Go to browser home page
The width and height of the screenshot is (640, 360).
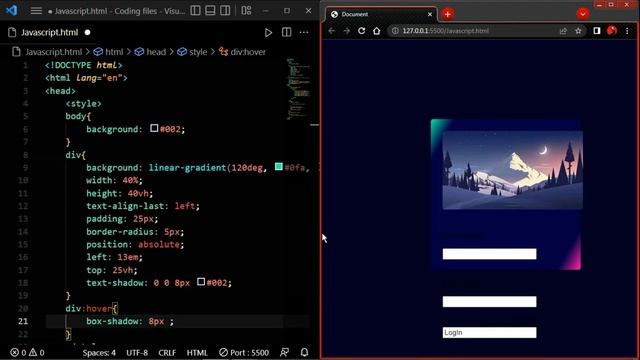(x=376, y=31)
